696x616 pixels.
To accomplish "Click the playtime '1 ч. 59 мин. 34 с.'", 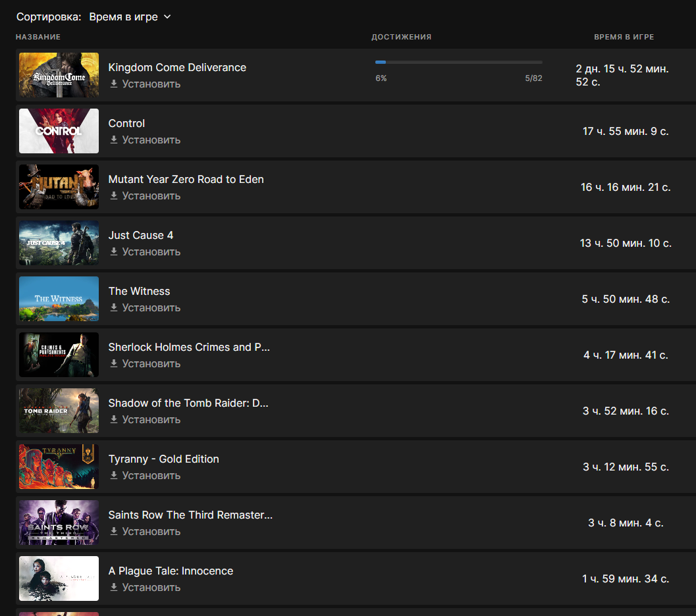I will (626, 578).
